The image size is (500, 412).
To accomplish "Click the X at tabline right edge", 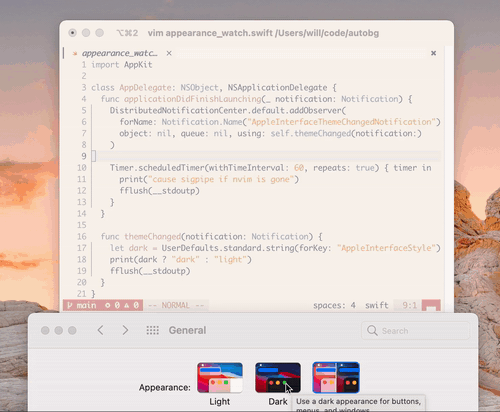I will pos(433,53).
